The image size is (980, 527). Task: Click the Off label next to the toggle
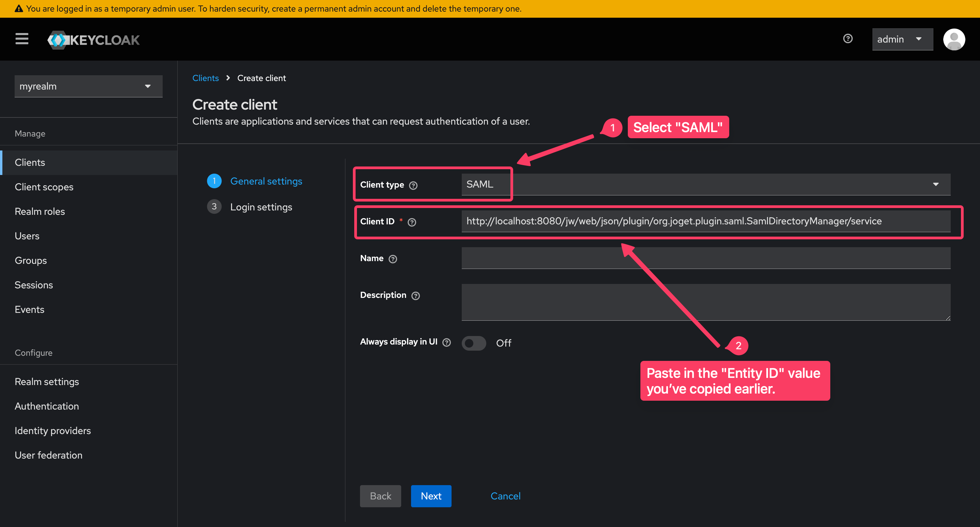tap(503, 343)
